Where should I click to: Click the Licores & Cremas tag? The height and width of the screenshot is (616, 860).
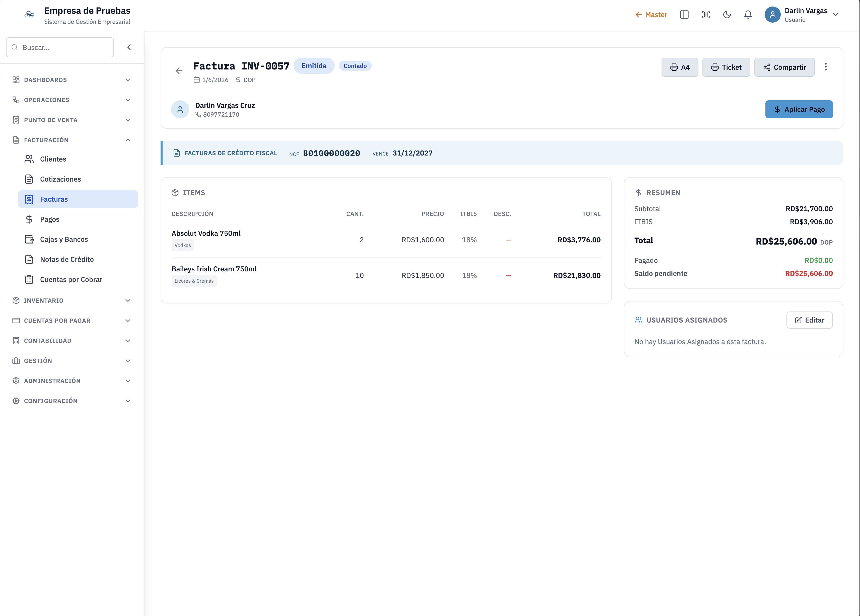pyautogui.click(x=194, y=281)
